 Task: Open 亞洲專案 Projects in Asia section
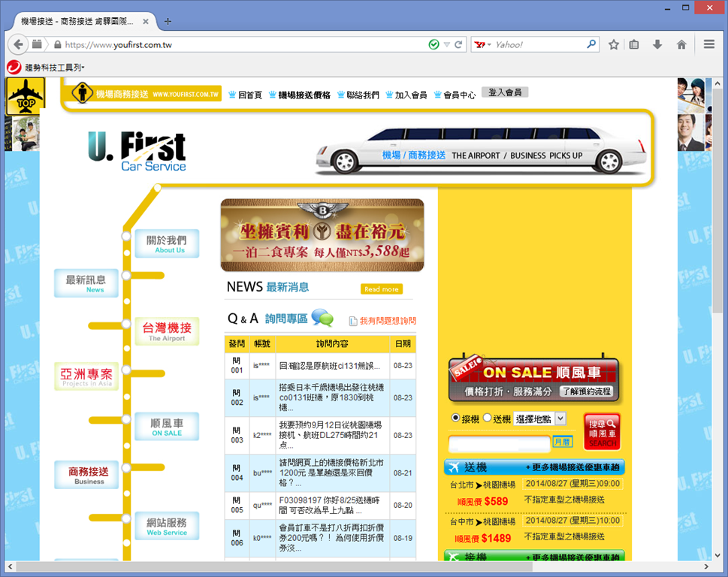click(x=86, y=376)
